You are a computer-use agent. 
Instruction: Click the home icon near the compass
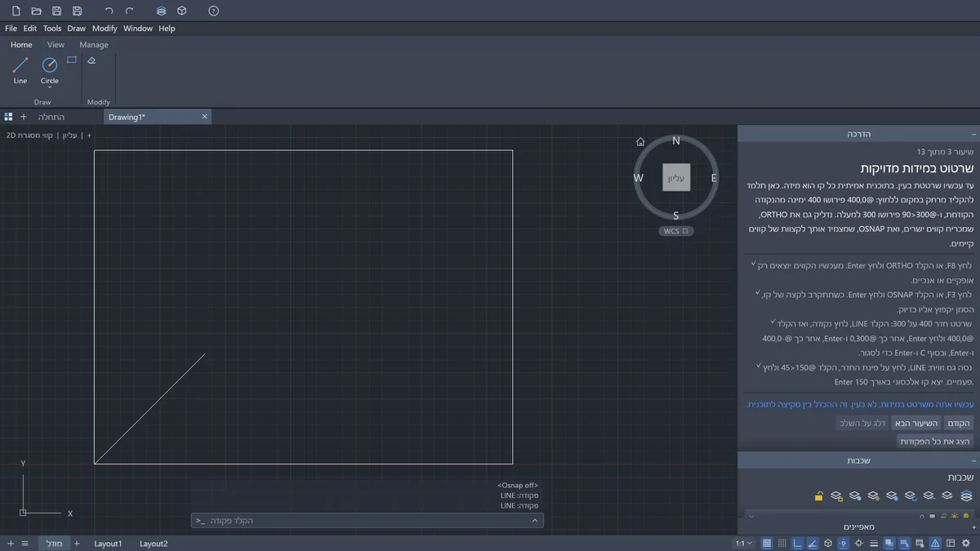click(x=640, y=141)
